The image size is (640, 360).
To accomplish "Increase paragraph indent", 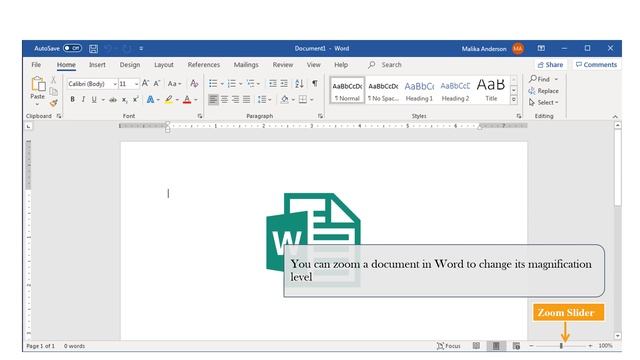I will (x=284, y=84).
